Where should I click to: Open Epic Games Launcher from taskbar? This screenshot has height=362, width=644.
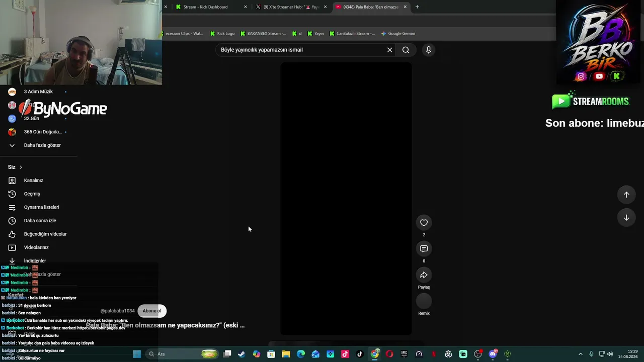404,354
